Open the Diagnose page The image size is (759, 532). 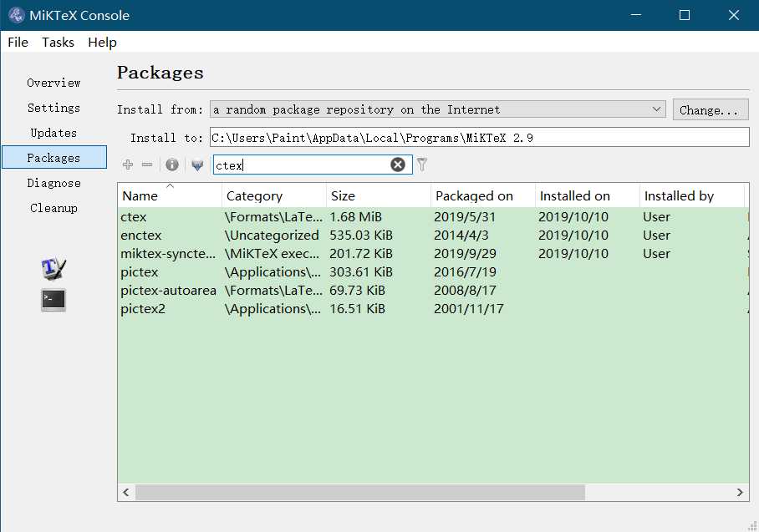(x=53, y=183)
